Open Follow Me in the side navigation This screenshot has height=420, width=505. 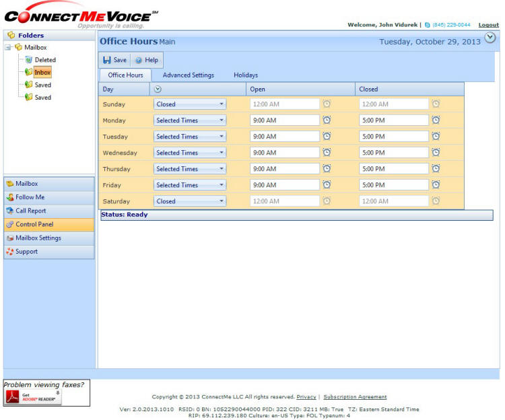point(49,197)
